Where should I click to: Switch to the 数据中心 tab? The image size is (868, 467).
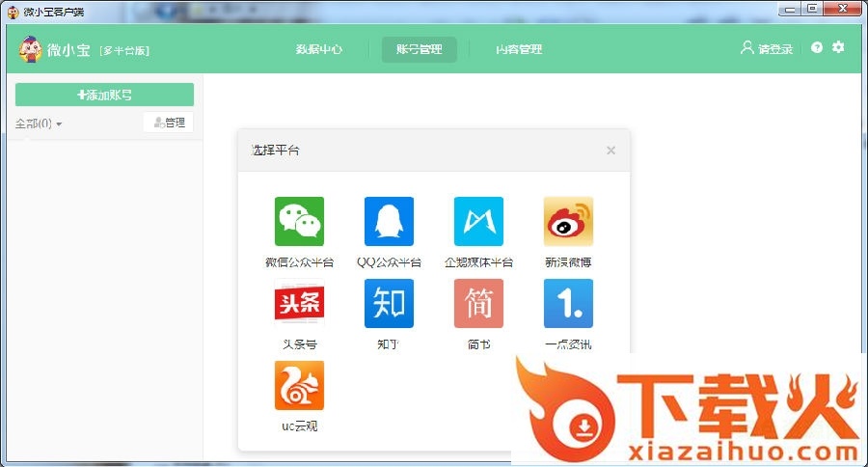pyautogui.click(x=319, y=49)
